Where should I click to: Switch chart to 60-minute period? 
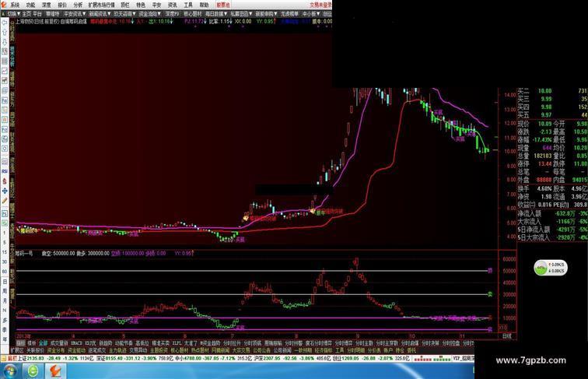pos(5,272)
